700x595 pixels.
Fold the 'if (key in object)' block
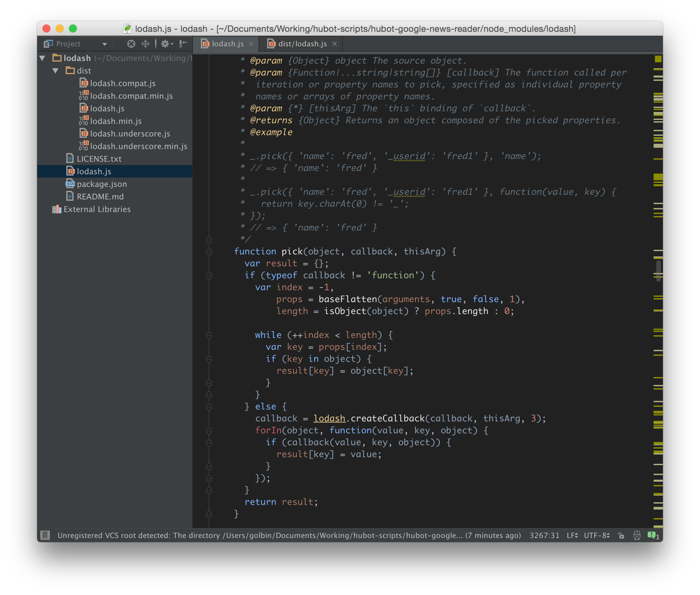[x=209, y=359]
